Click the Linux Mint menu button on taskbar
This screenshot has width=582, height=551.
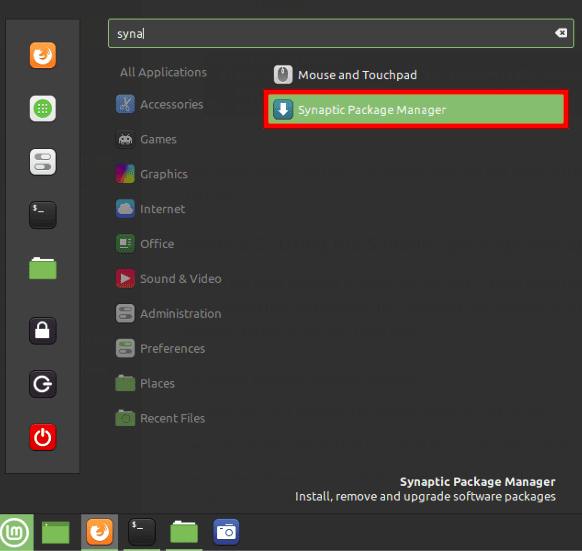tap(16, 532)
